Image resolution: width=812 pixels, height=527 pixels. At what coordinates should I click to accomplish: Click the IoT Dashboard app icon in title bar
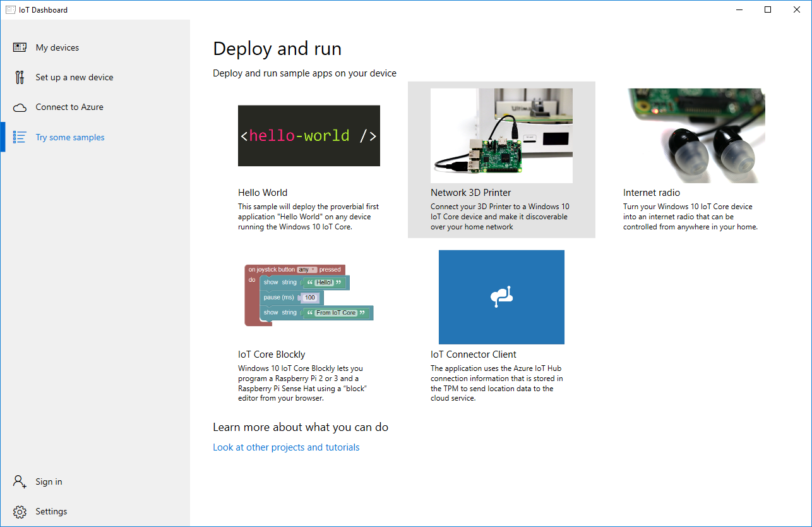click(x=10, y=9)
